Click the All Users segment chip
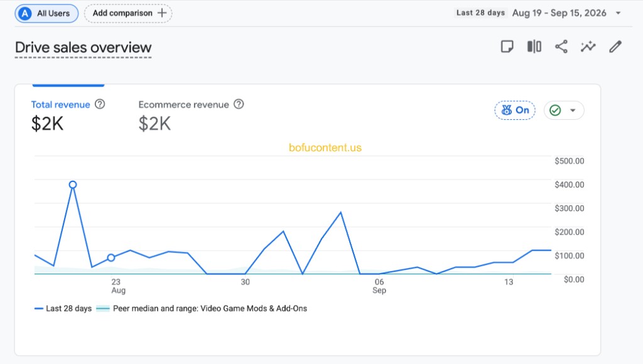Viewport: 643px width, 364px height. click(46, 14)
